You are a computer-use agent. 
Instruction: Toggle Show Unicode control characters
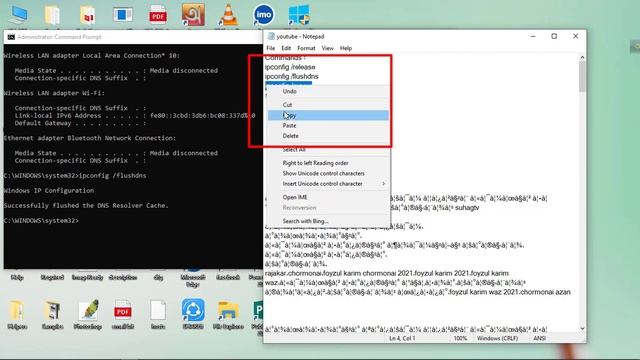[x=328, y=173]
